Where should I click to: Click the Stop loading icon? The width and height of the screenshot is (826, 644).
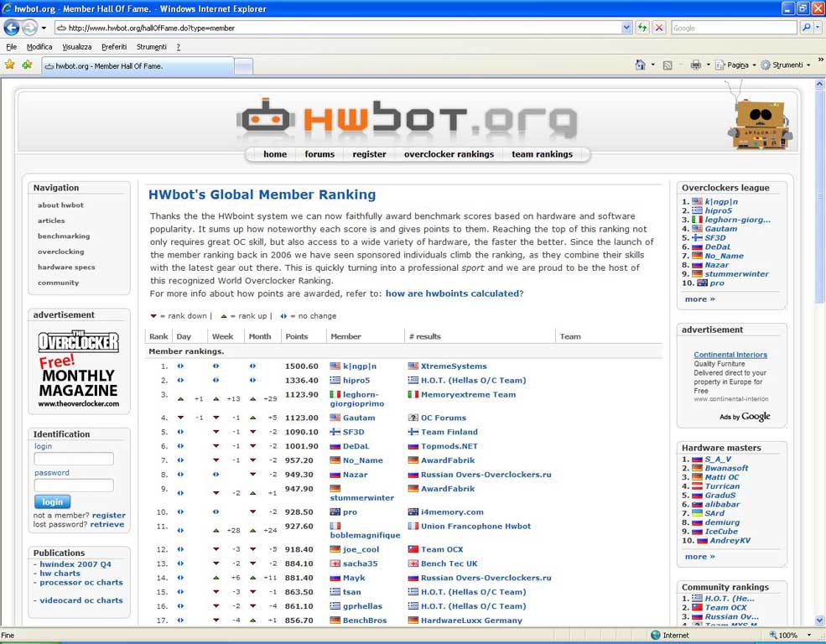click(x=658, y=28)
